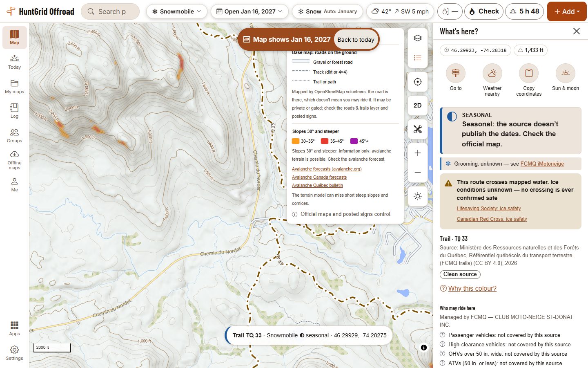The height and width of the screenshot is (368, 588).
Task: Open Offline maps
Action: coord(14,160)
